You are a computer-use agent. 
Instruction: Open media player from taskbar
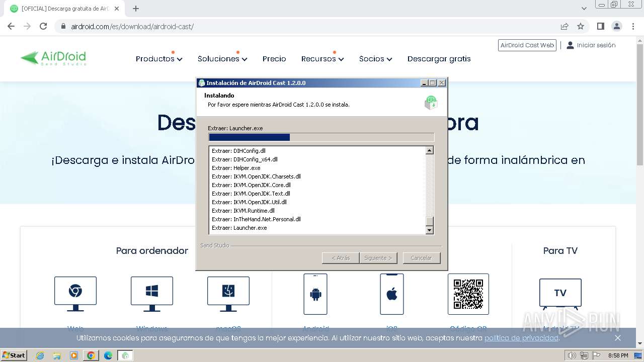74,355
